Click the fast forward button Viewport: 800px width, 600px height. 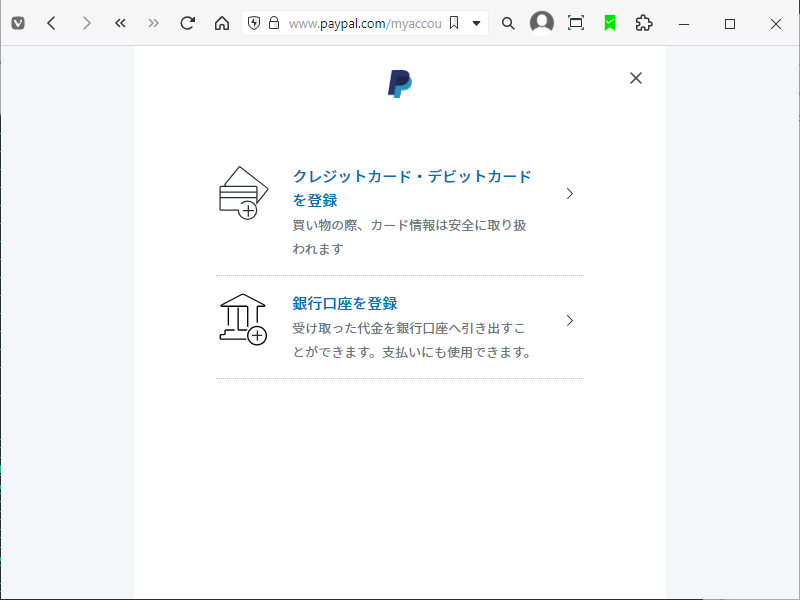coord(153,23)
